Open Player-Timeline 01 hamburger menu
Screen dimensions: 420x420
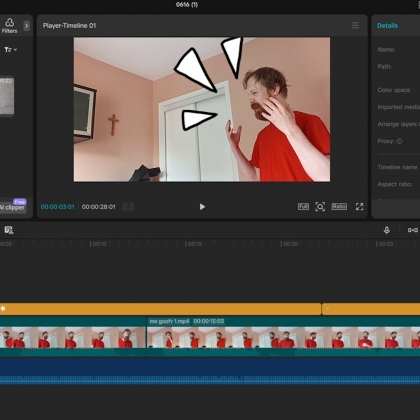coord(355,25)
